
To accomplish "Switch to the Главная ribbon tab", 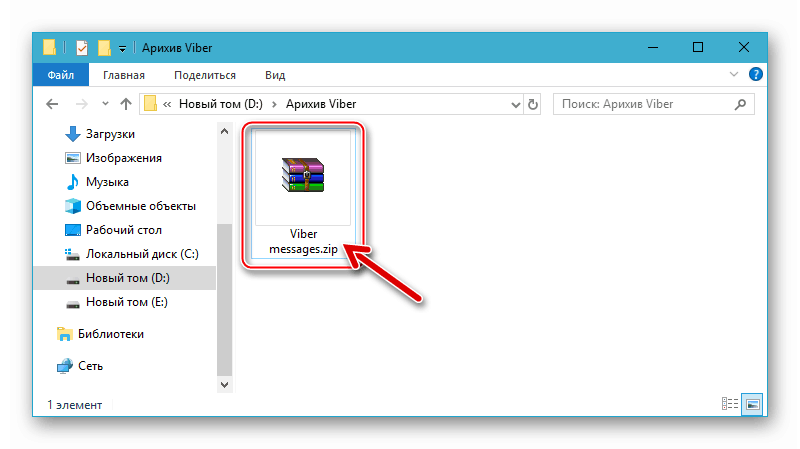I will click(x=124, y=75).
